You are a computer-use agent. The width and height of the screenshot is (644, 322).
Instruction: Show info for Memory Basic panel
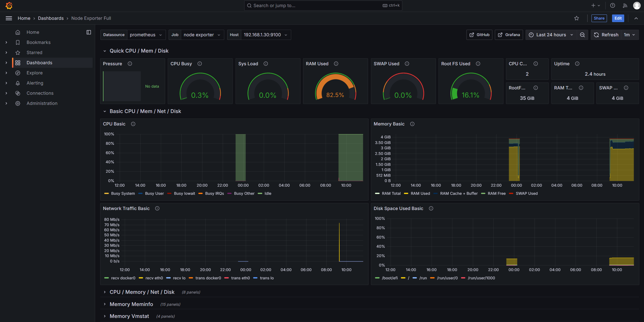(412, 124)
